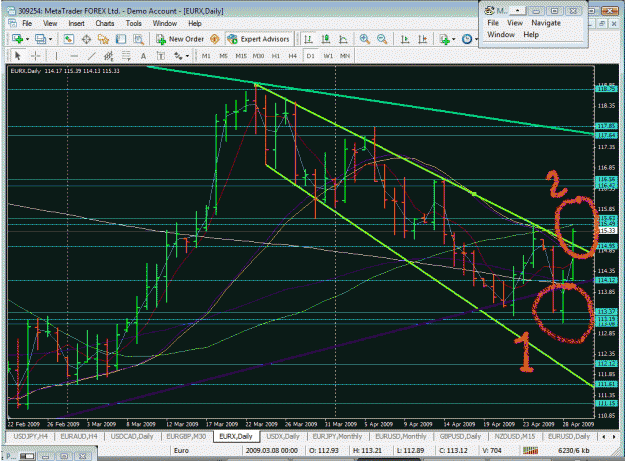Select the horizontal line drawing tool
This screenshot has width=625, height=461.
pyautogui.click(x=74, y=56)
